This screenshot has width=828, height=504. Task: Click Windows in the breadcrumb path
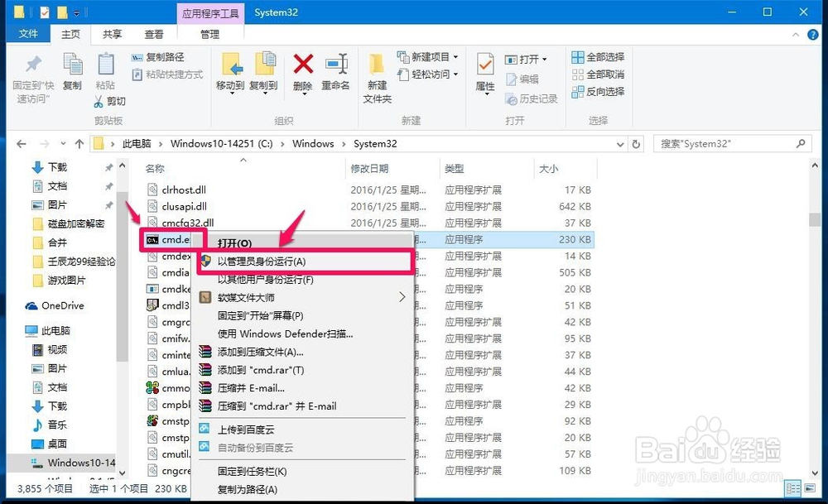tap(313, 143)
